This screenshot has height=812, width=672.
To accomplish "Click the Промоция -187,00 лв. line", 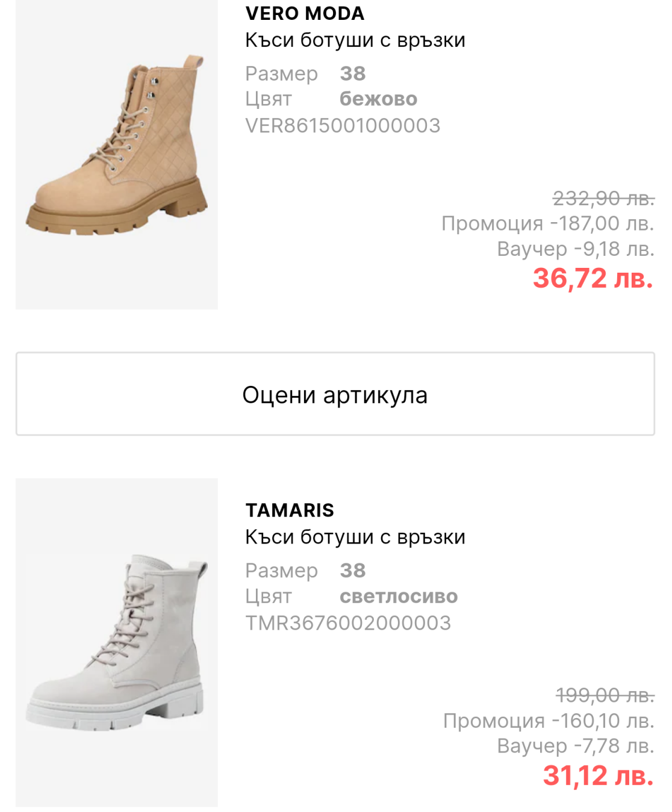I will [547, 223].
